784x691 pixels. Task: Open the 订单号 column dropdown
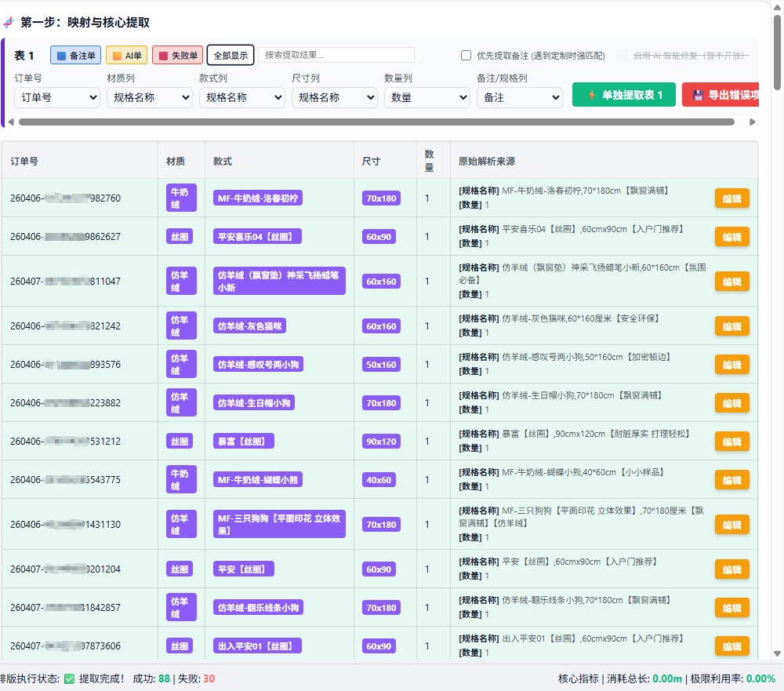coord(57,97)
